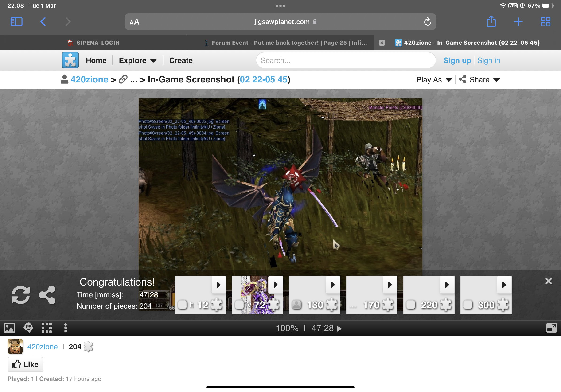Restart the puzzle with refresh arrows
Image resolution: width=561 pixels, height=392 pixels.
[x=21, y=295]
